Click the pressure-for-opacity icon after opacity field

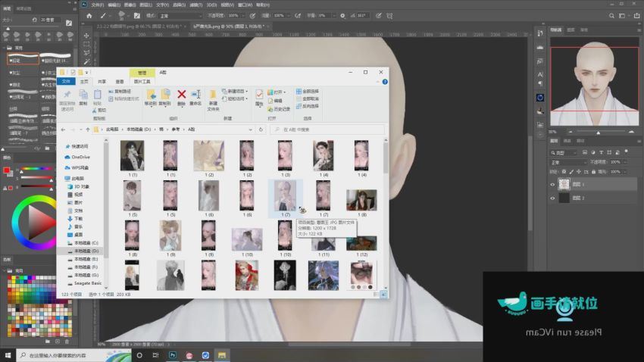[x=252, y=16]
